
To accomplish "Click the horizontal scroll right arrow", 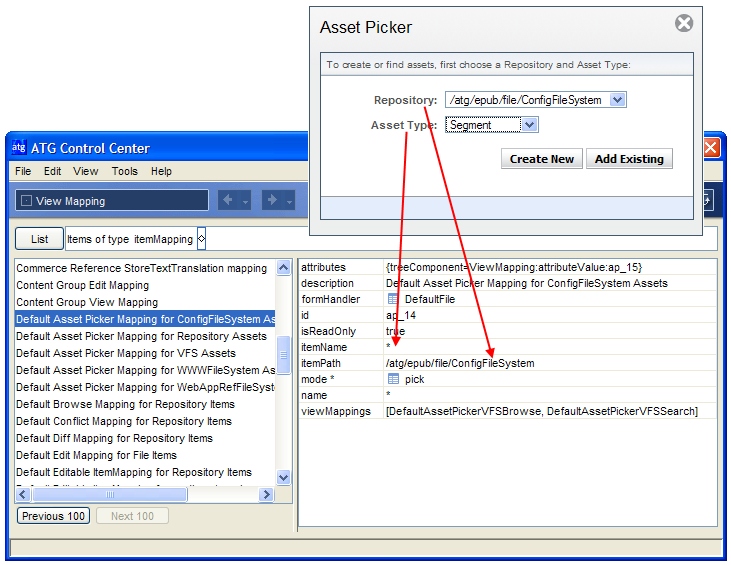I will tap(266, 495).
